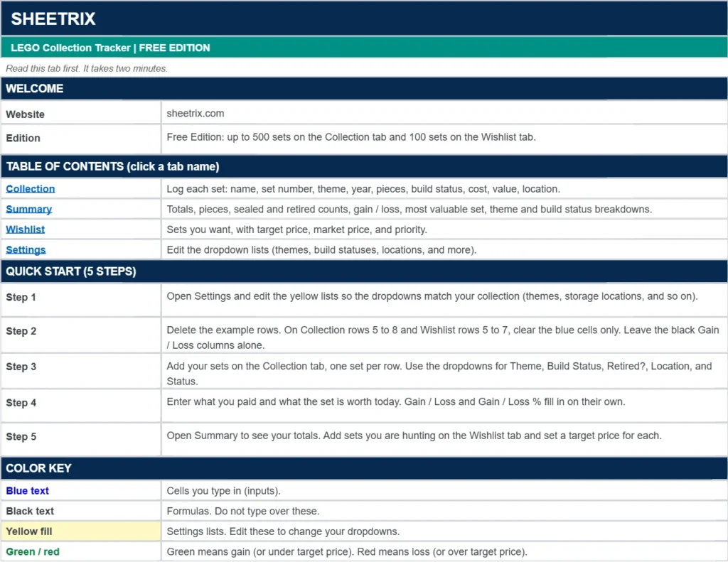
Task: Select the 'Cells you type in (inputs)' cell
Action: (444, 490)
